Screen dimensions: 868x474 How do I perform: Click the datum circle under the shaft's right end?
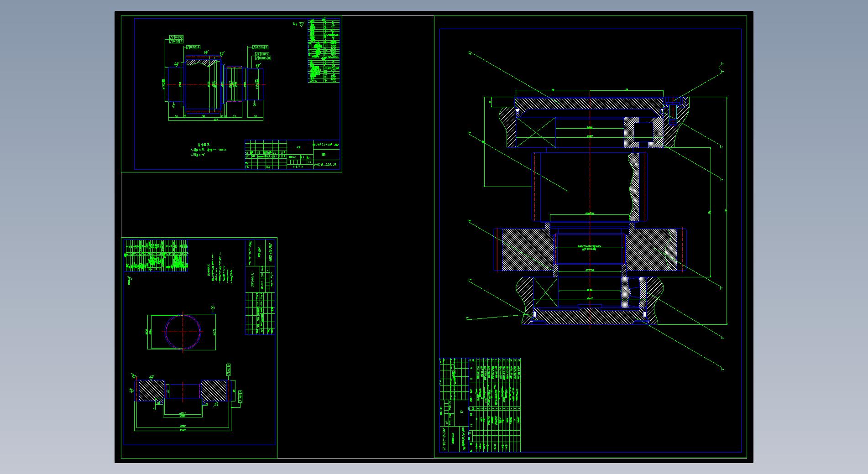[x=254, y=104]
